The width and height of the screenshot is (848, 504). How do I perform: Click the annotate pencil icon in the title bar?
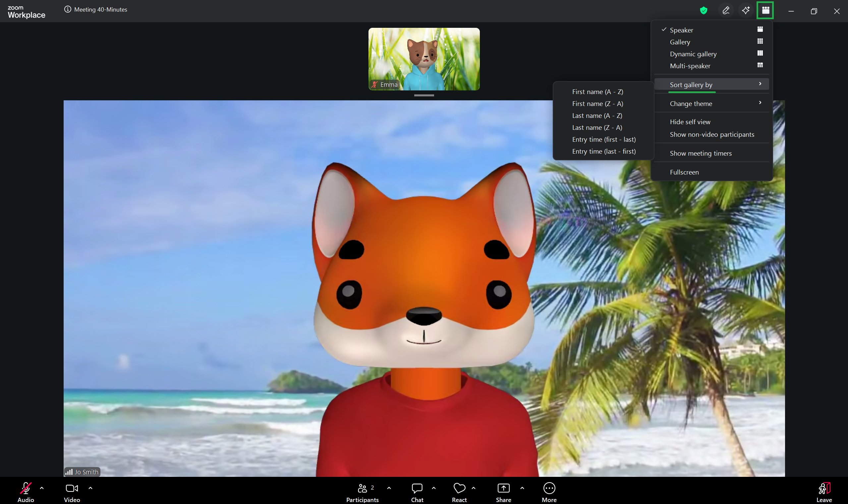[x=726, y=10]
